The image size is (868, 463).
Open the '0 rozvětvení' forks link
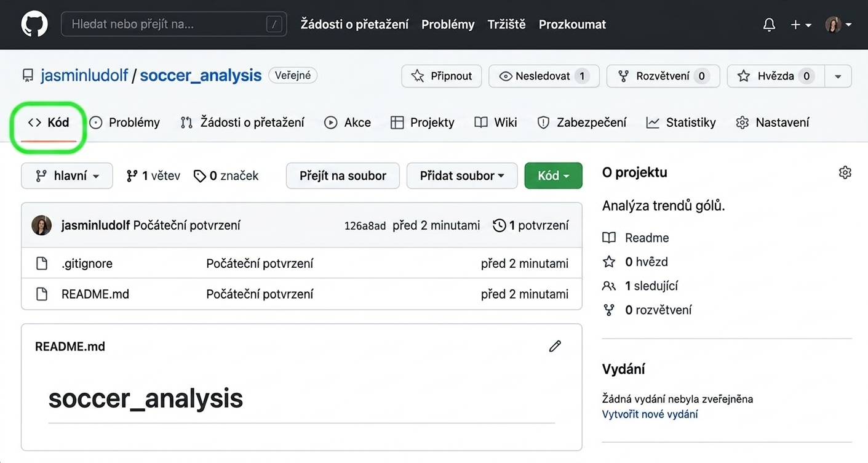tap(647, 310)
